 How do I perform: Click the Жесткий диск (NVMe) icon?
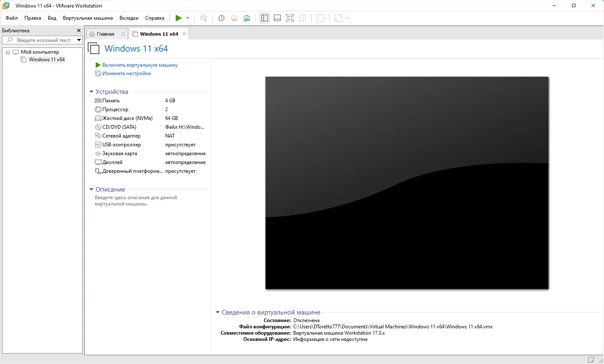[98, 118]
